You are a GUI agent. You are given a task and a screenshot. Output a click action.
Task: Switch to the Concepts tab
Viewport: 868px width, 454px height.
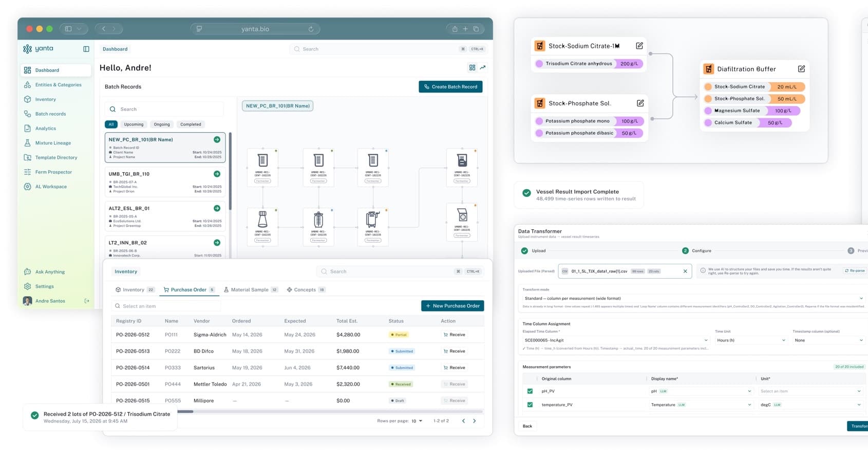(x=306, y=289)
